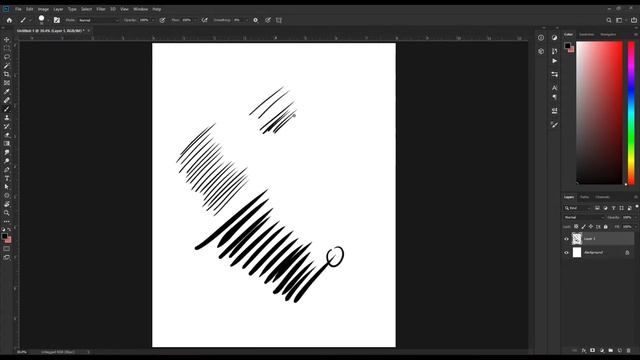Add a layer mask
640x360 pixels.
point(592,350)
